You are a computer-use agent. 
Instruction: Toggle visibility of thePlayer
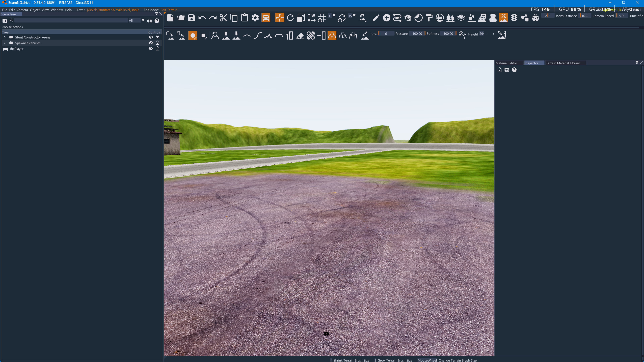click(x=151, y=49)
